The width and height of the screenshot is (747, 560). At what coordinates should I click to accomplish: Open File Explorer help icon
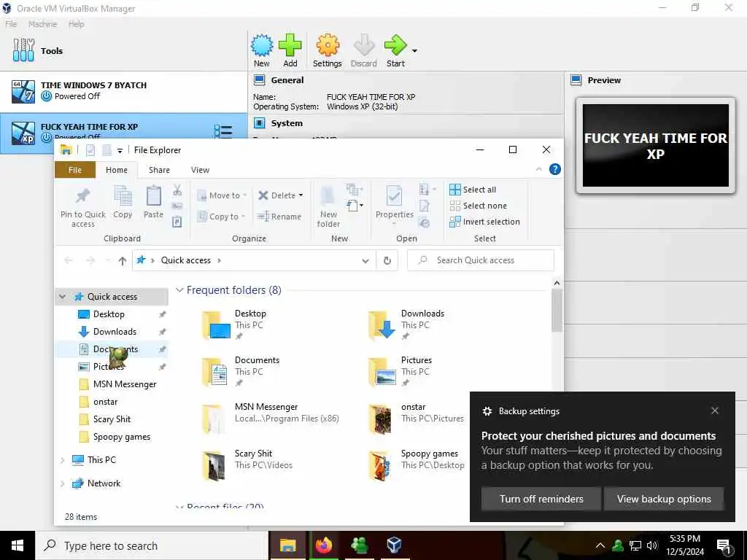555,169
